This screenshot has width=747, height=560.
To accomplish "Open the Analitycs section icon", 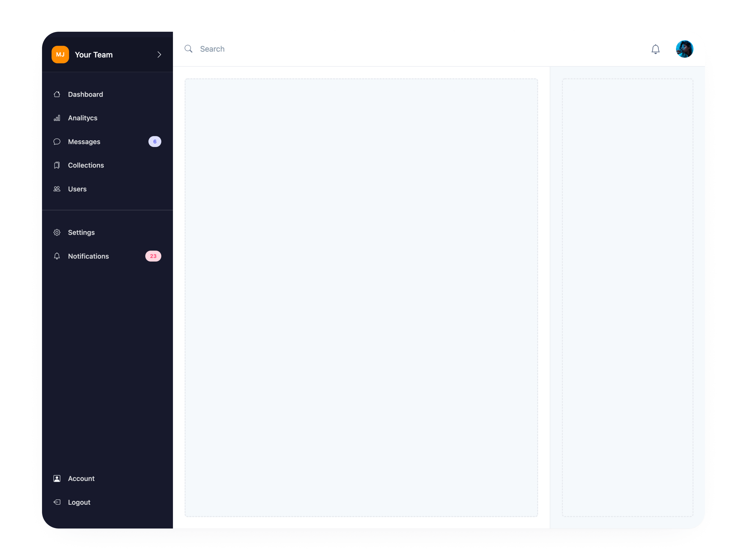I will pyautogui.click(x=57, y=118).
